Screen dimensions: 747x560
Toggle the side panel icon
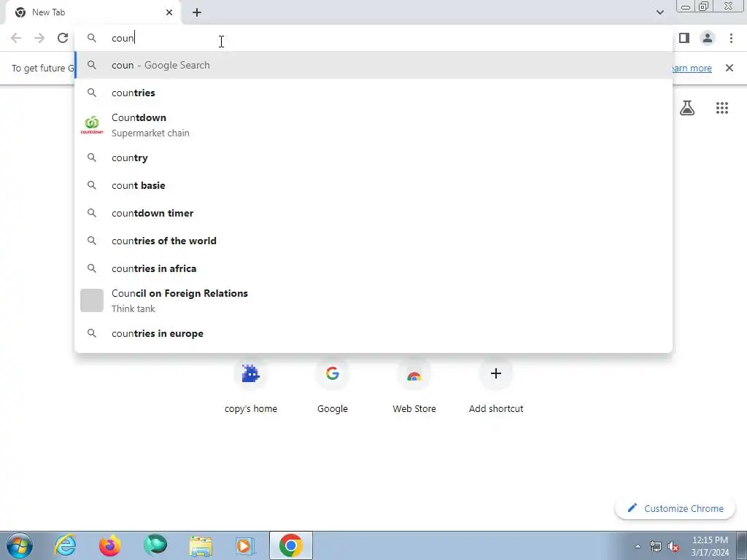[684, 38]
